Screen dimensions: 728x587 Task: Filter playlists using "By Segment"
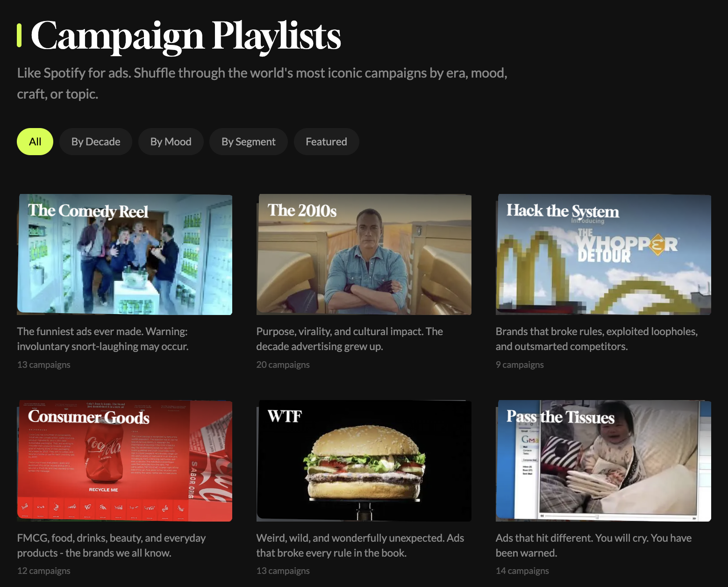[248, 141]
